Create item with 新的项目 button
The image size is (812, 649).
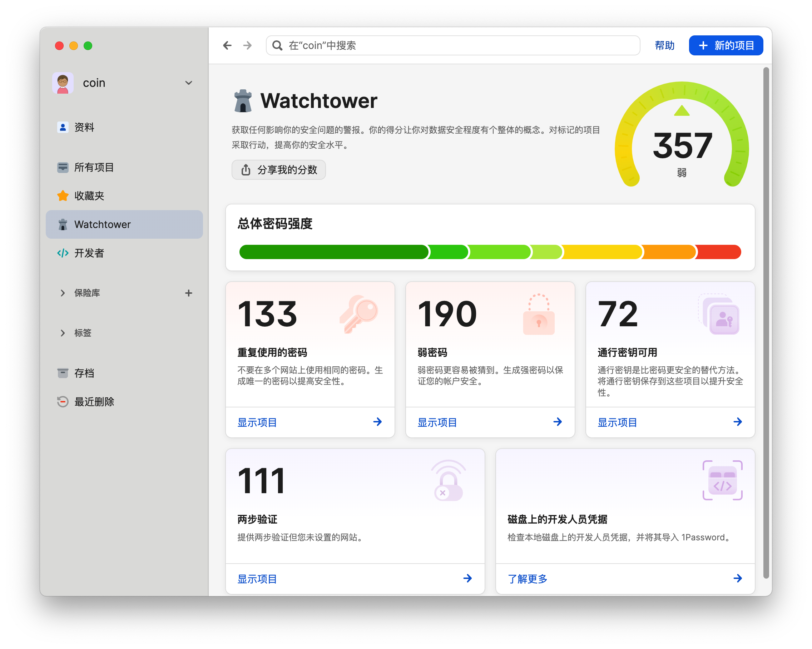click(726, 46)
